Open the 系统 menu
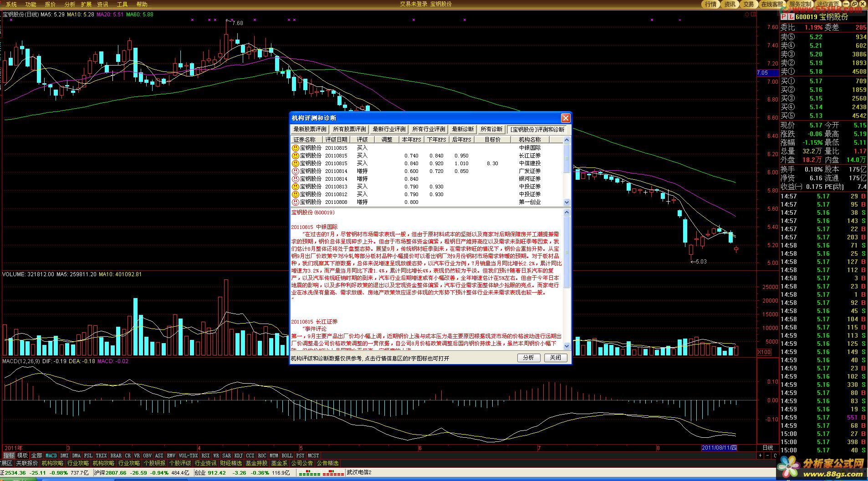Viewport: 868px width, 481px height. tap(11, 4)
